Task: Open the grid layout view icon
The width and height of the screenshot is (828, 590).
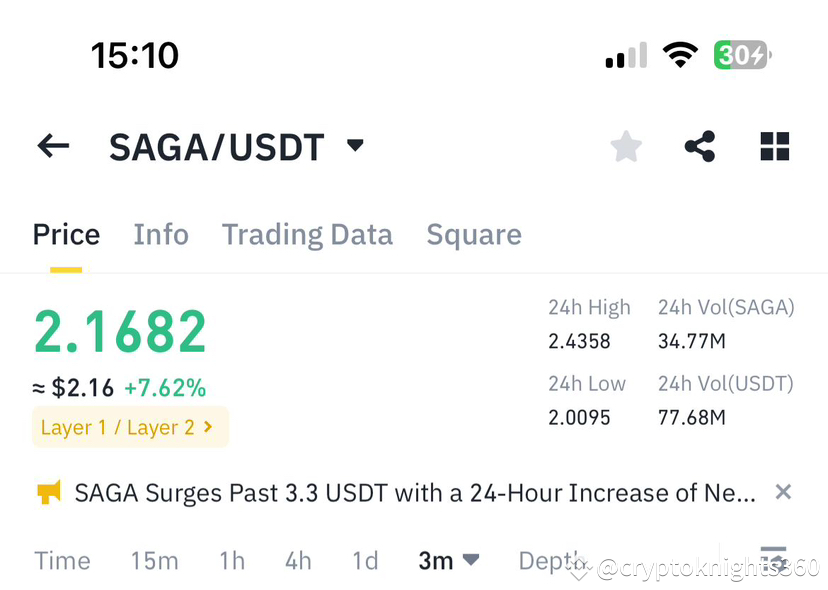Action: point(774,146)
